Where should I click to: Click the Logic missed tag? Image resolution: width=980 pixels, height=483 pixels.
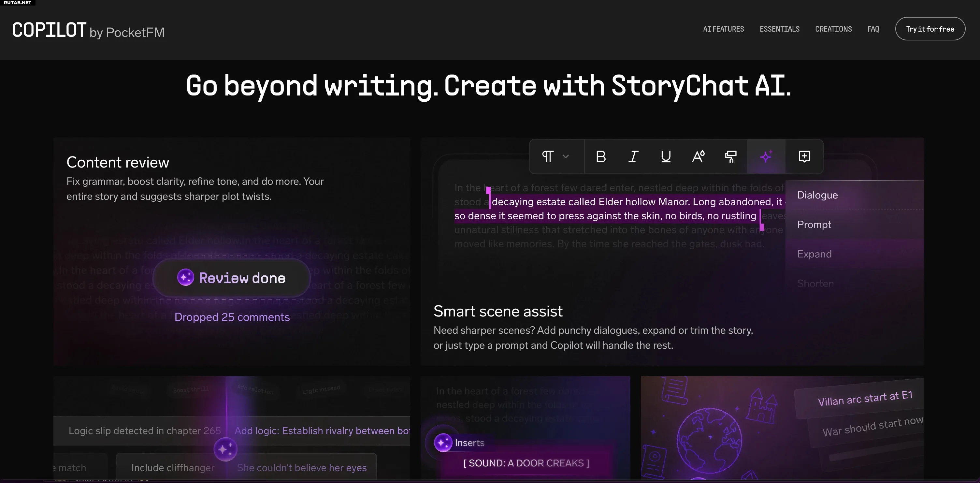click(321, 389)
